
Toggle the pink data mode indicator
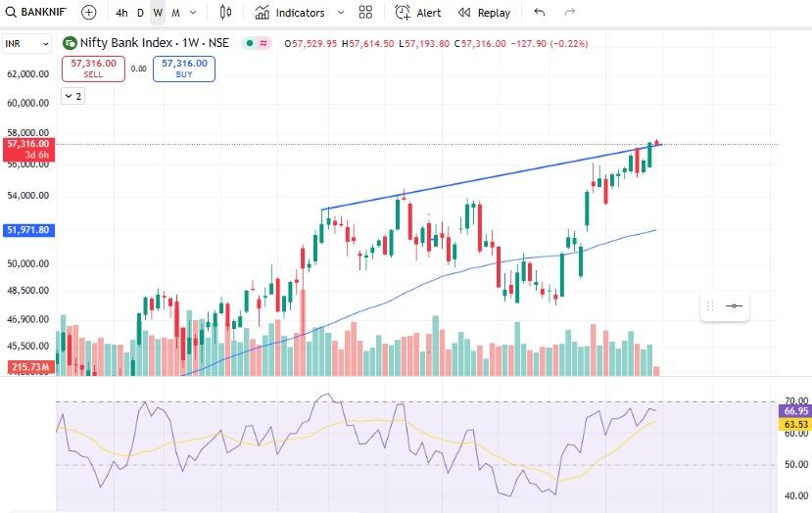pyautogui.click(x=263, y=43)
